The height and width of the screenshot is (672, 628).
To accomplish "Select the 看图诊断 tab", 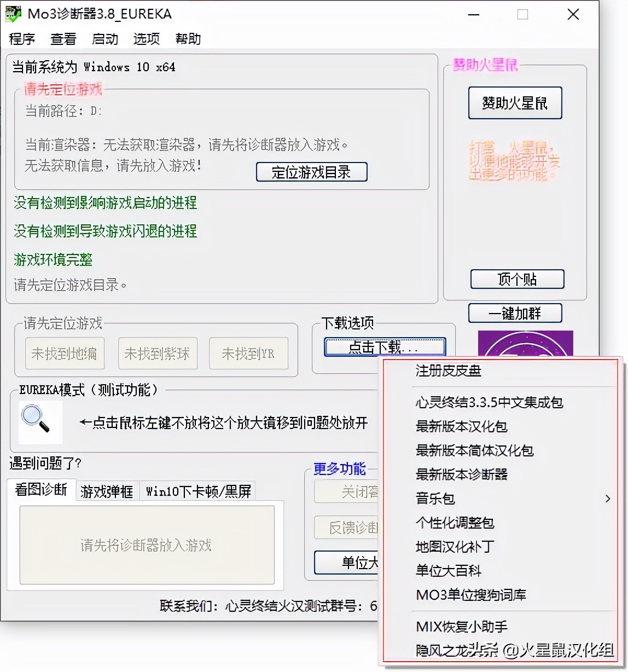I will tap(40, 490).
